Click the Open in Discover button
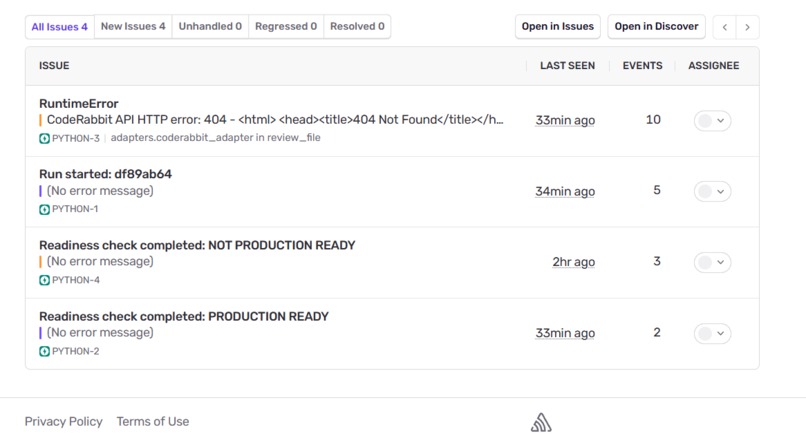The height and width of the screenshot is (436, 806). click(656, 26)
